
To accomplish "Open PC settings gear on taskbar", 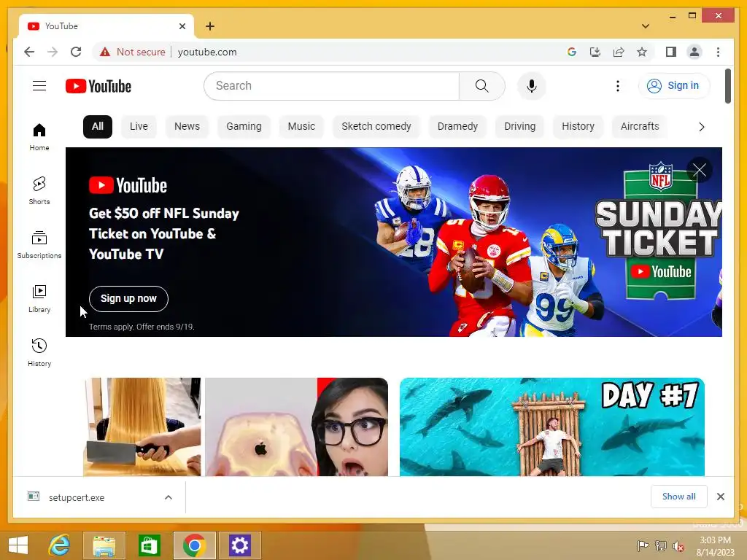I will [x=239, y=545].
